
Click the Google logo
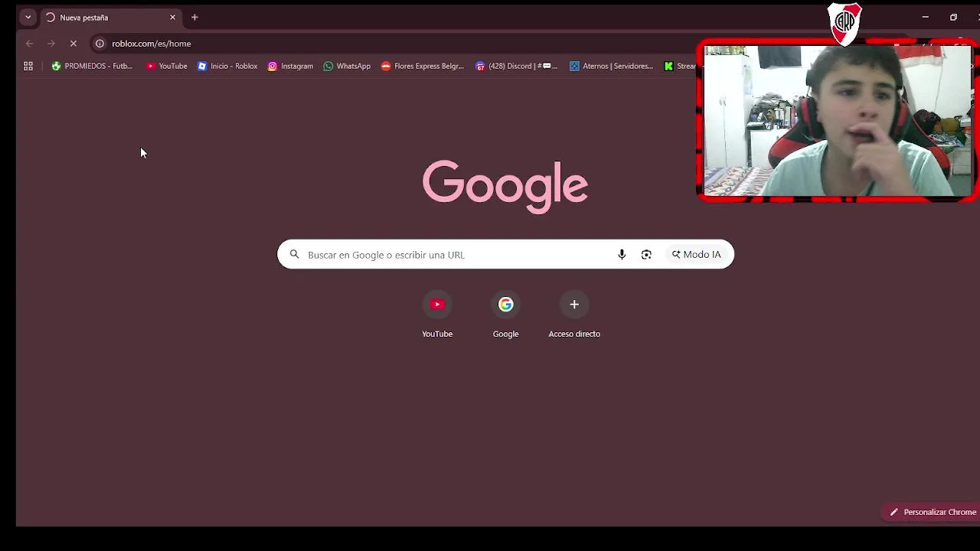click(x=505, y=186)
